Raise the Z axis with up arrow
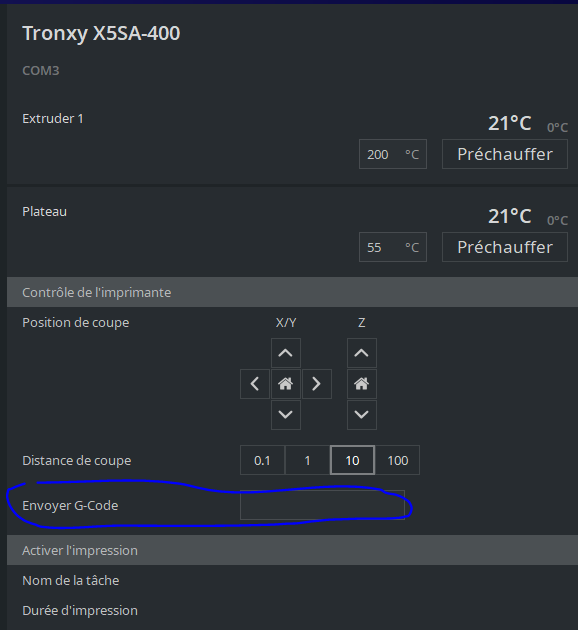The image size is (578, 630). [x=362, y=353]
